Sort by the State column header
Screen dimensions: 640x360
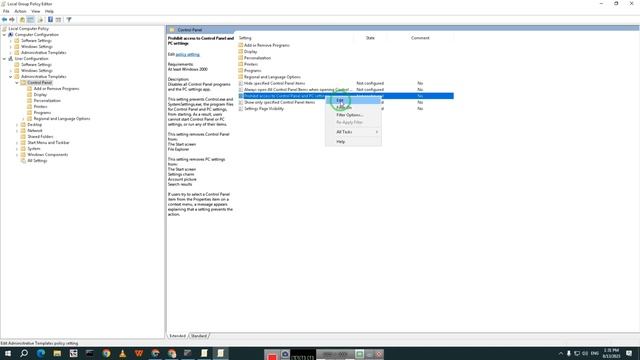click(x=370, y=38)
